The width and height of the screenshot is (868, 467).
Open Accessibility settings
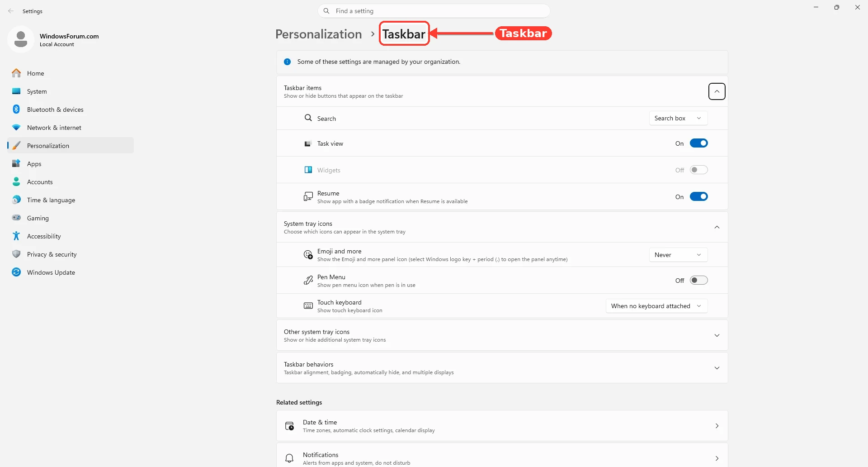click(x=71, y=236)
